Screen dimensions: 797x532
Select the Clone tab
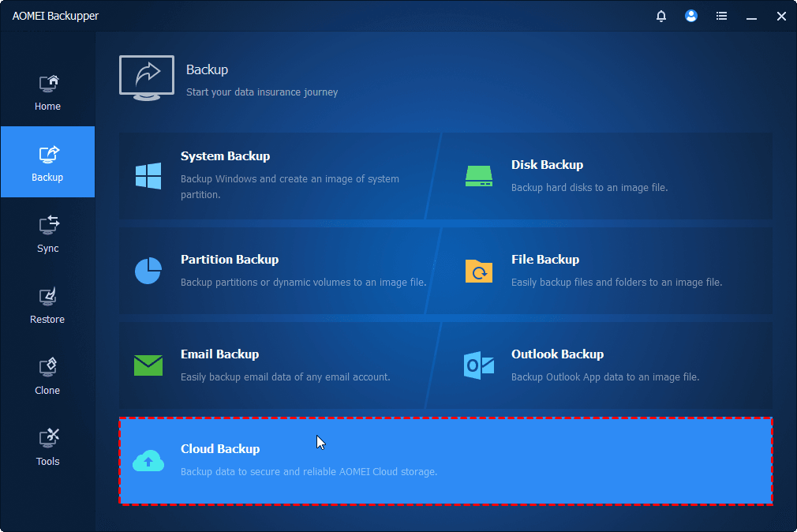click(x=47, y=376)
